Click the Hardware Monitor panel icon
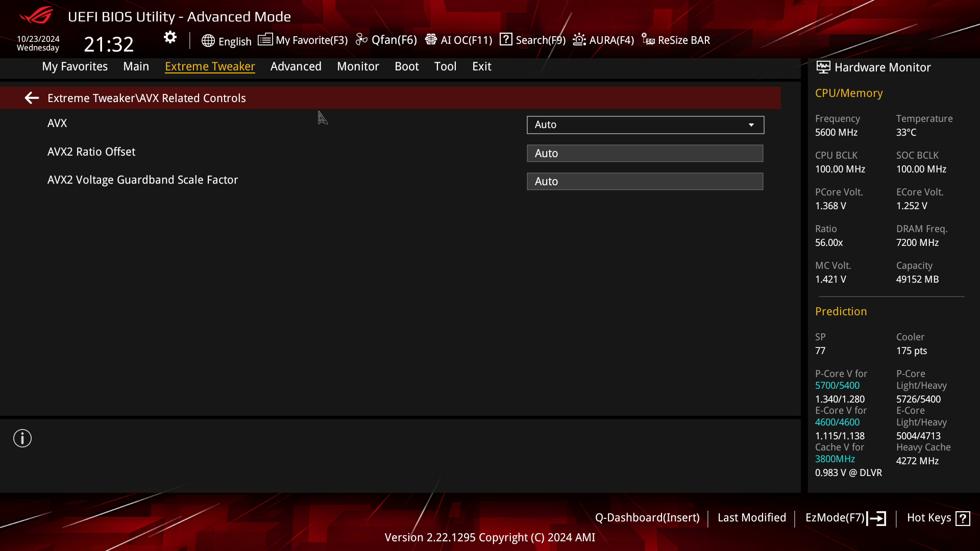The image size is (980, 551). click(x=822, y=67)
